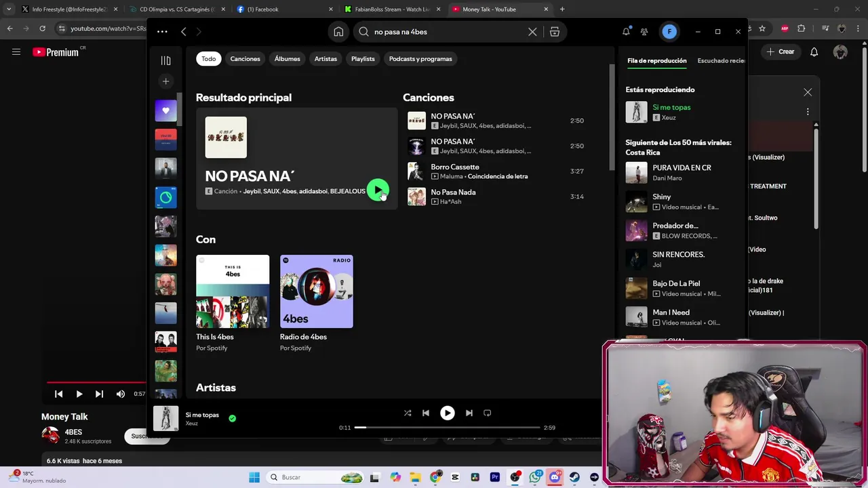
Task: Select Predador de... in the queue
Action: pos(675,226)
